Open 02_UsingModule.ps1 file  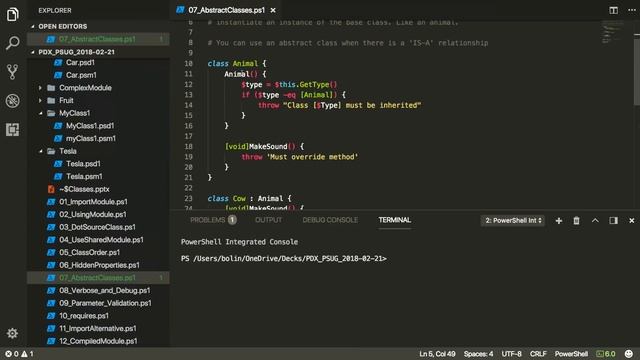[x=93, y=214]
